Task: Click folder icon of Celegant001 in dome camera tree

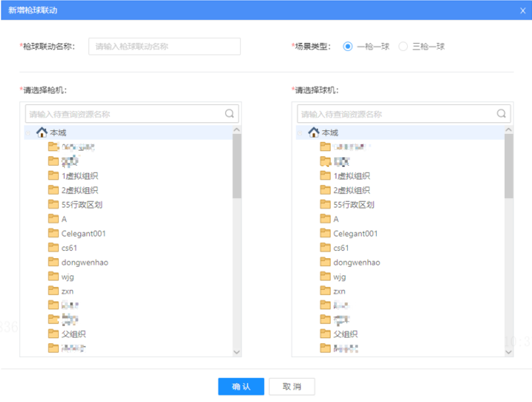Action: tap(325, 233)
